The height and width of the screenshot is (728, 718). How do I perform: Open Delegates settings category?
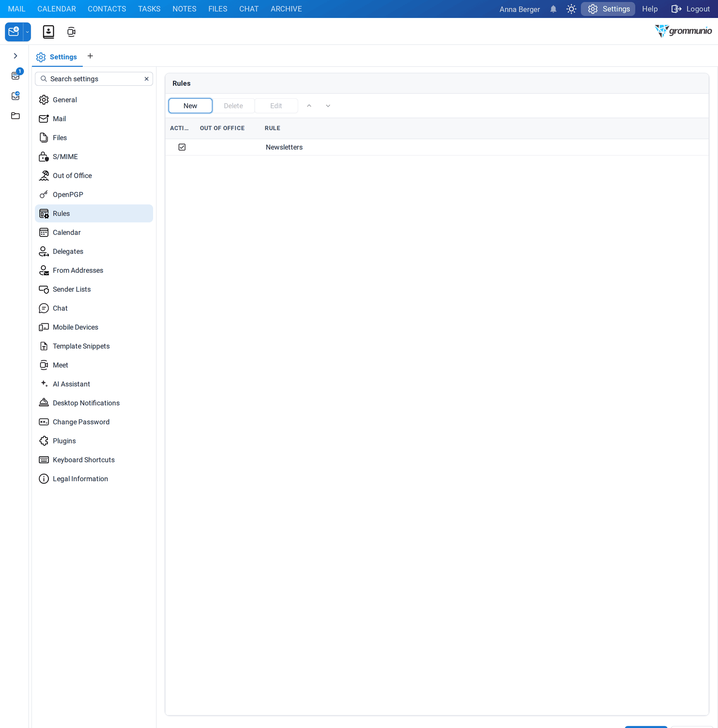(94, 251)
